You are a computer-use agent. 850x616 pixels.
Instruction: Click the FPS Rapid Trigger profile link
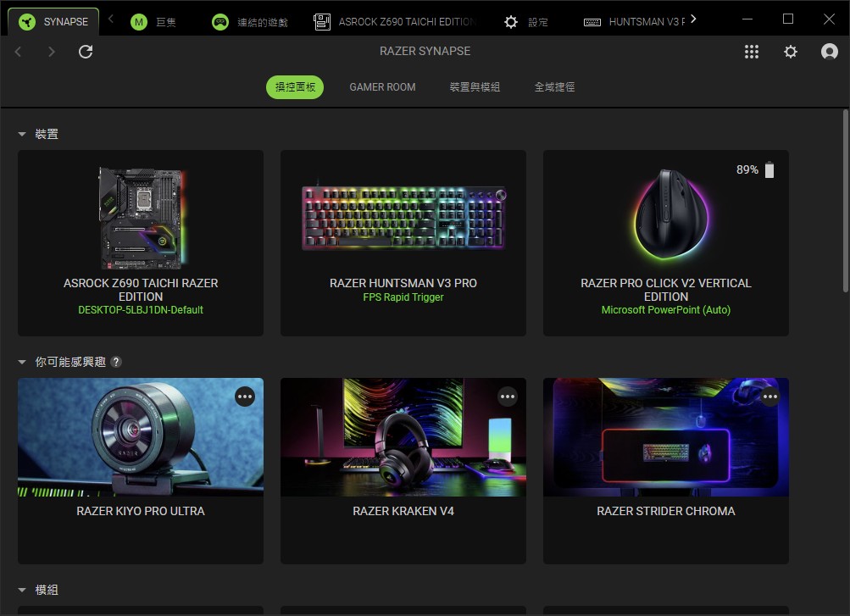(403, 297)
